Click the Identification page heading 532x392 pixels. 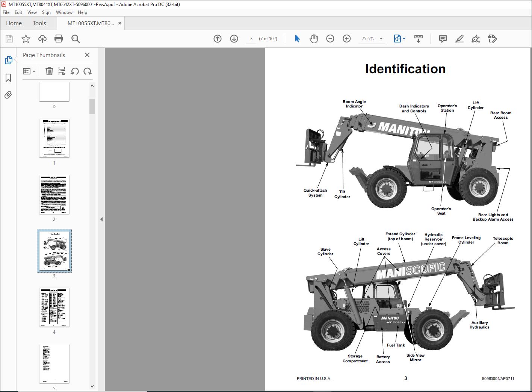[x=405, y=69]
